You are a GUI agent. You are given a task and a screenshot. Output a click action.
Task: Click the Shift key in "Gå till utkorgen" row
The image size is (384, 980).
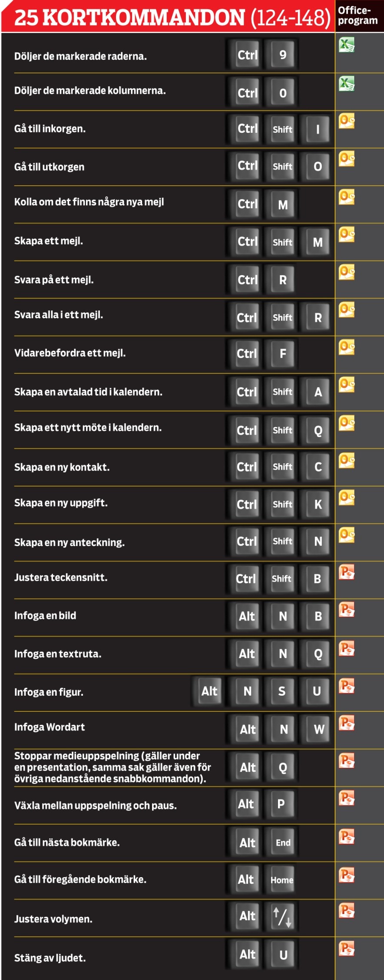(x=282, y=167)
